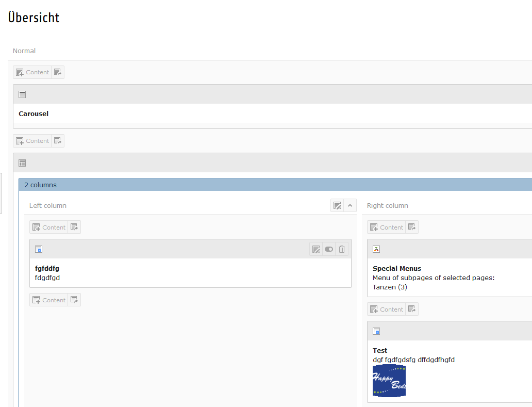Toggle visibility of the fgfddfg element
This screenshot has width=532, height=407.
(329, 249)
